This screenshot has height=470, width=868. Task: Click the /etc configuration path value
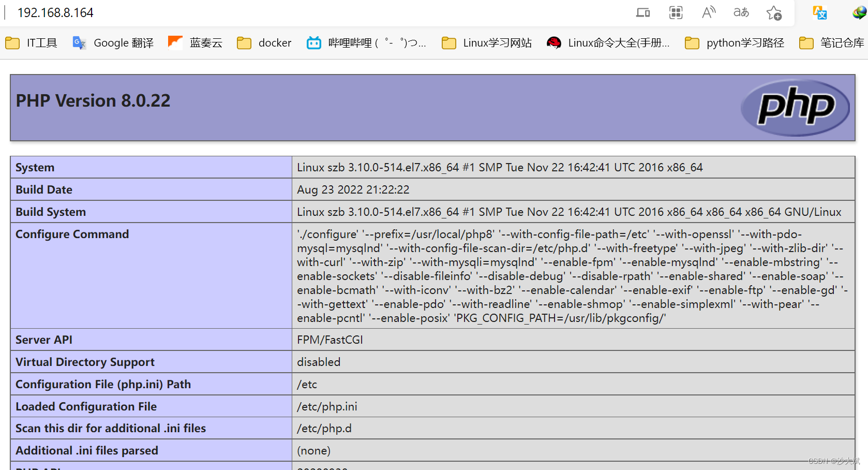point(307,384)
